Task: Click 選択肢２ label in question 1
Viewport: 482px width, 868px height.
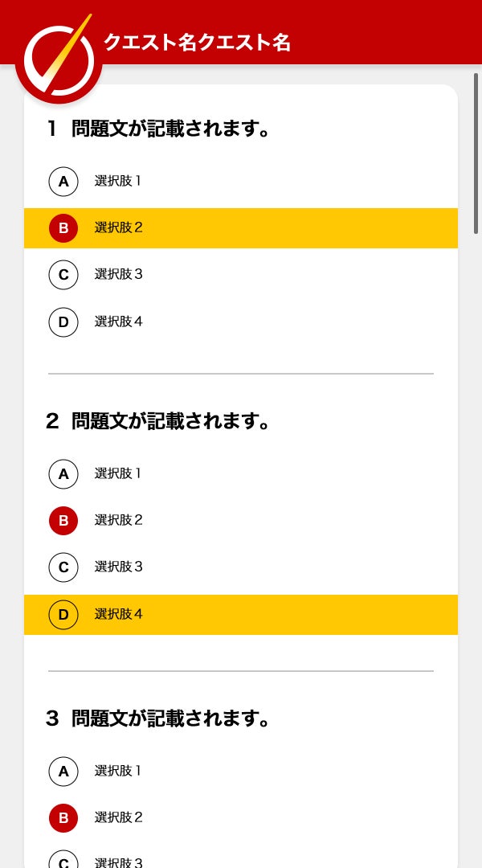Action: (x=119, y=227)
